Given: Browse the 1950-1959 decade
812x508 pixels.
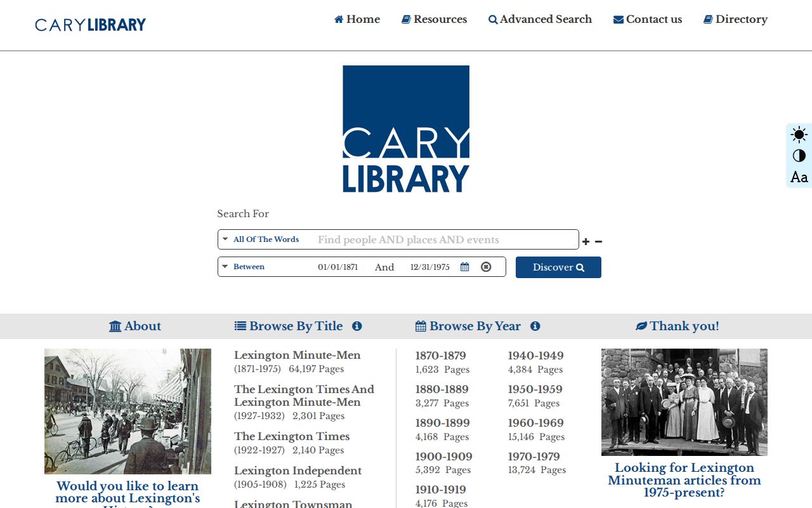Looking at the screenshot, I should pyautogui.click(x=535, y=390).
